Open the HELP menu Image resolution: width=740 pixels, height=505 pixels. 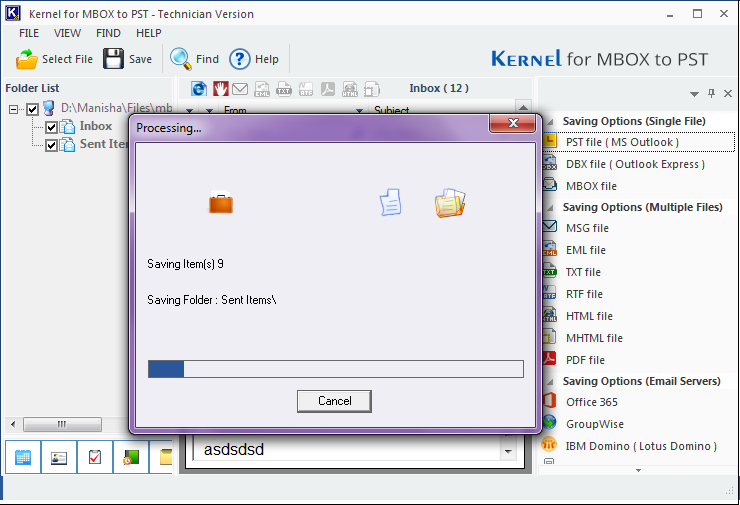click(149, 33)
